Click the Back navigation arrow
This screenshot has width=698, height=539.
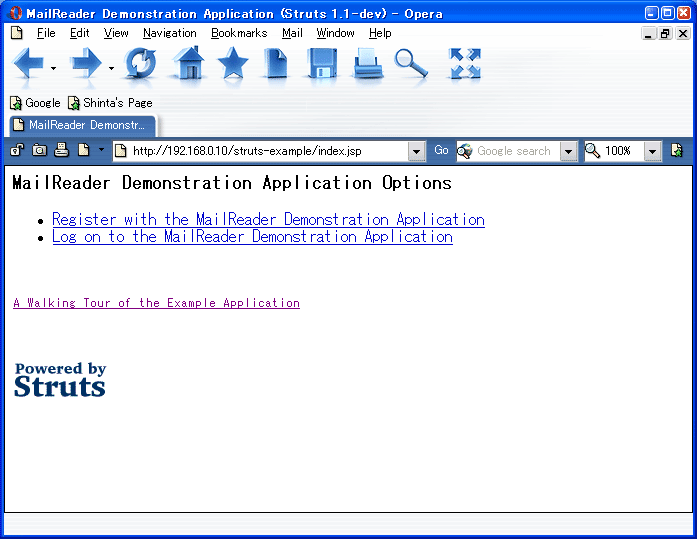click(x=27, y=64)
